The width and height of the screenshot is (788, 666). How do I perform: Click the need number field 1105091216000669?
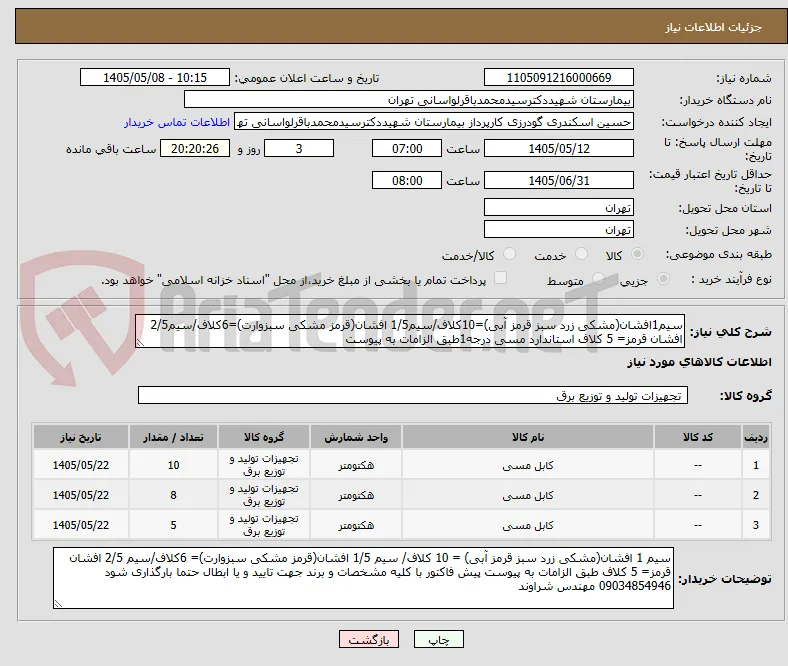559,78
